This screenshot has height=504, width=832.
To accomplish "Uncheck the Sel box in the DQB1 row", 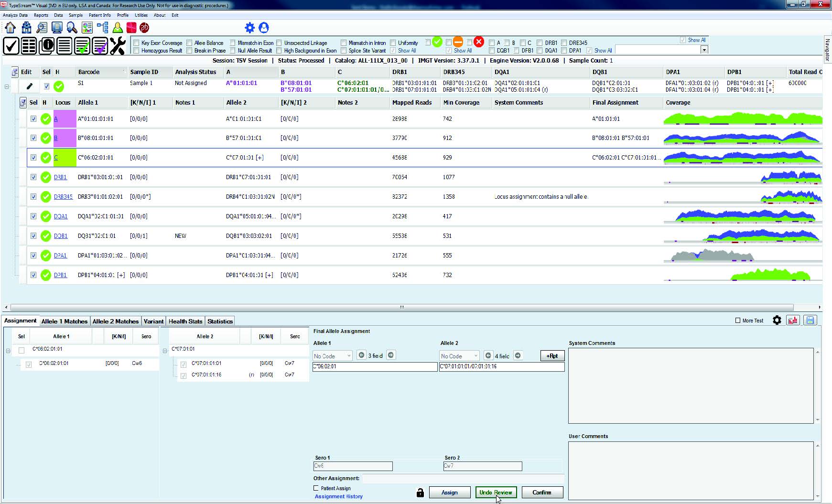I will pos(33,236).
